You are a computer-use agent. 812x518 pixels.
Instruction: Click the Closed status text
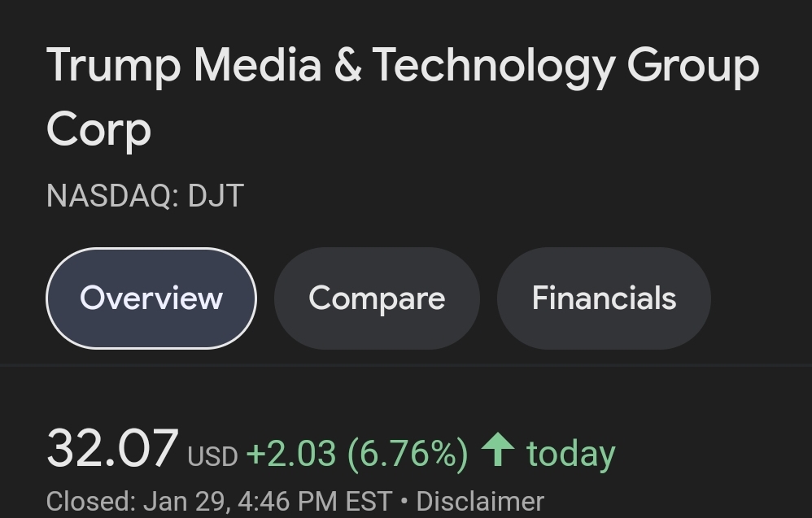(x=91, y=502)
